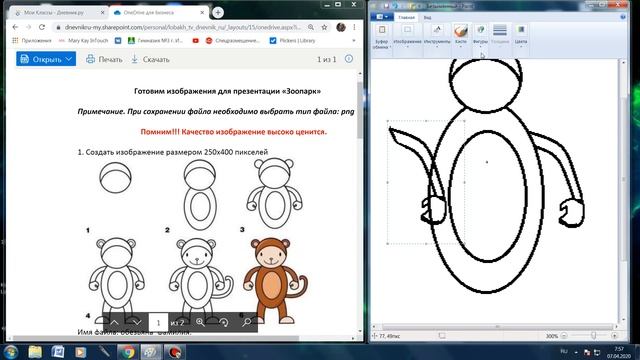Screen dimensions: 640x360
Task: Open the Буфер обмена group in Paint
Action: tap(382, 37)
